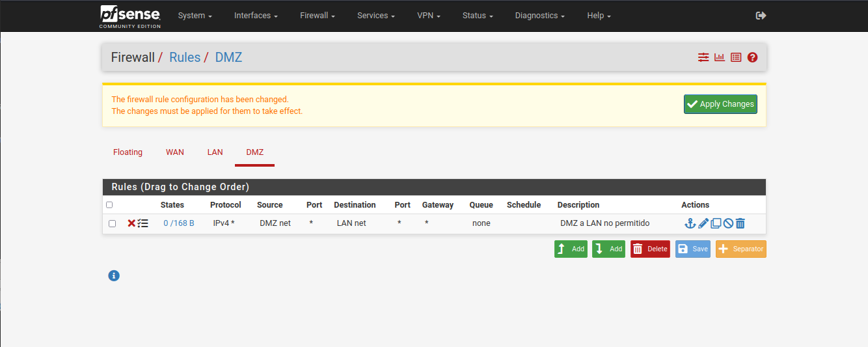Click the anchor icon on DMZ rule
Screen dimensions: 868x347
point(690,223)
